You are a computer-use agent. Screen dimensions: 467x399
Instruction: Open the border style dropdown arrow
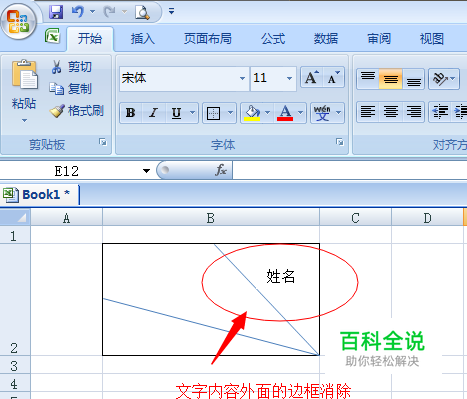(x=230, y=113)
